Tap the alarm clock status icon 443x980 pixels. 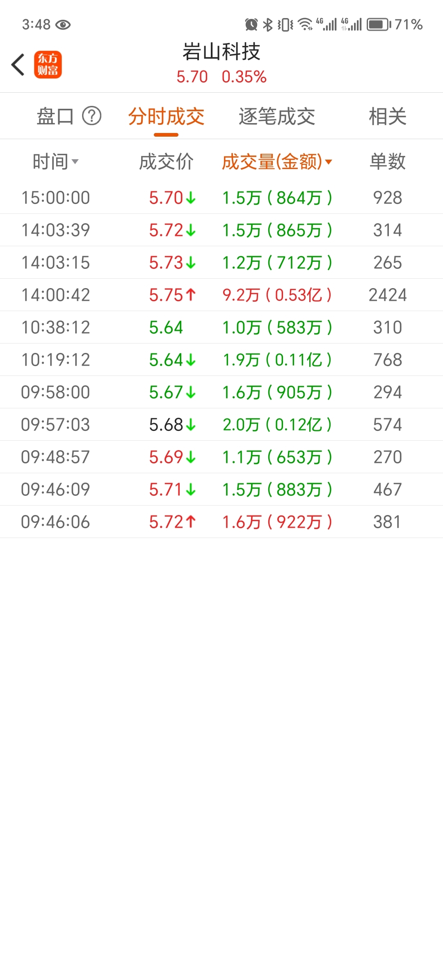click(251, 25)
